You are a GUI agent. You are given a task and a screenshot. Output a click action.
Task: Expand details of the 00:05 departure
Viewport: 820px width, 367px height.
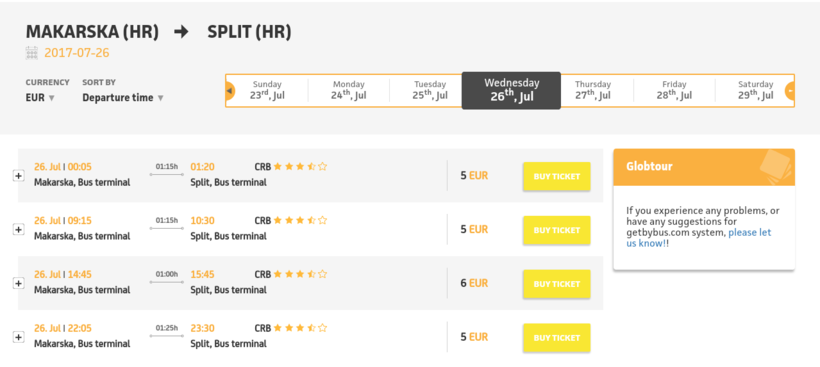18,176
